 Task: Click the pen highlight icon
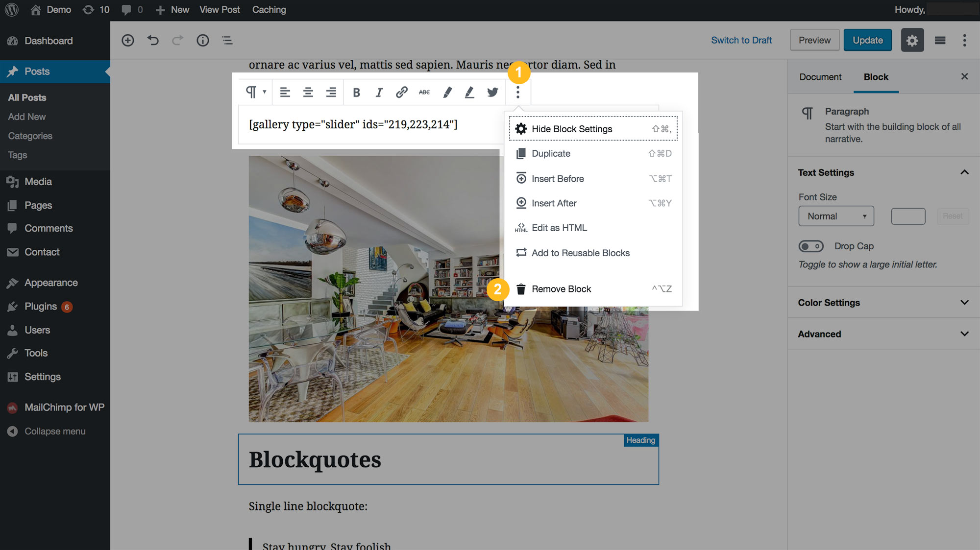coord(447,92)
